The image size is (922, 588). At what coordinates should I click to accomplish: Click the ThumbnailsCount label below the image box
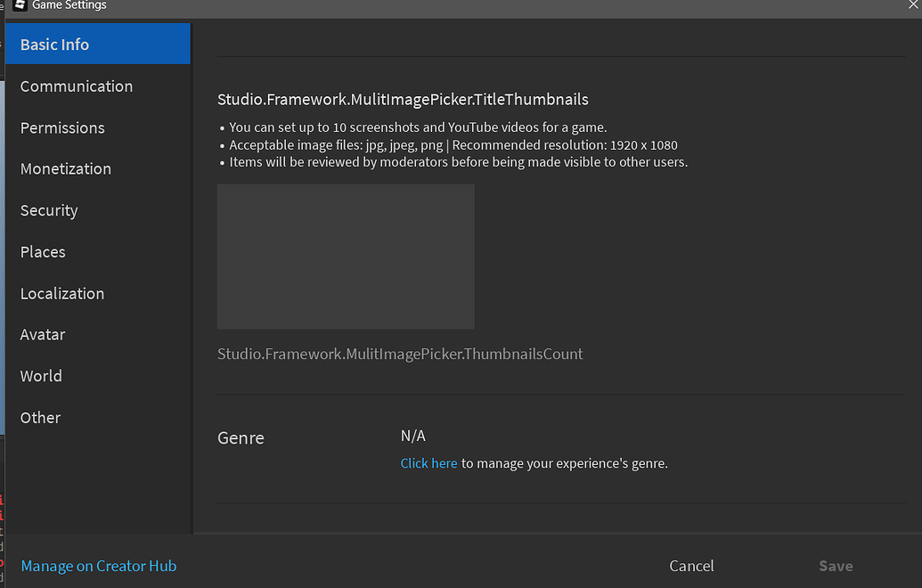coord(400,354)
